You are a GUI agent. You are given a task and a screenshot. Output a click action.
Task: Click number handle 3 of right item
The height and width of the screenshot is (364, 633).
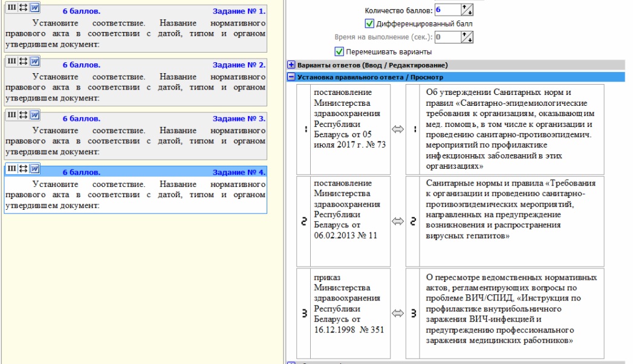click(413, 313)
